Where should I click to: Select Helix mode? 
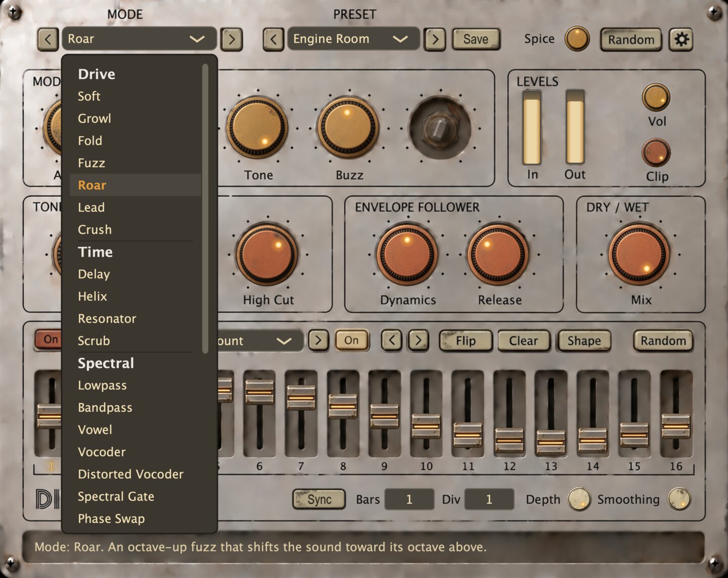[x=135, y=296]
